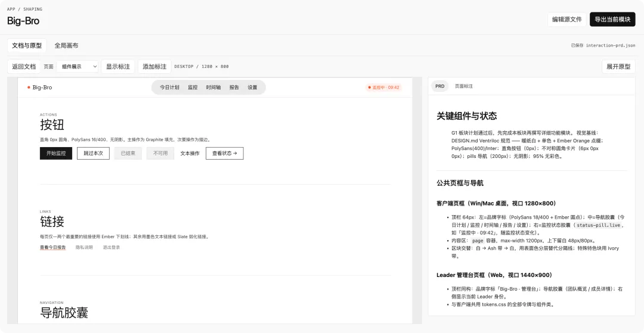Click the Big-Bro page title

coord(23,20)
